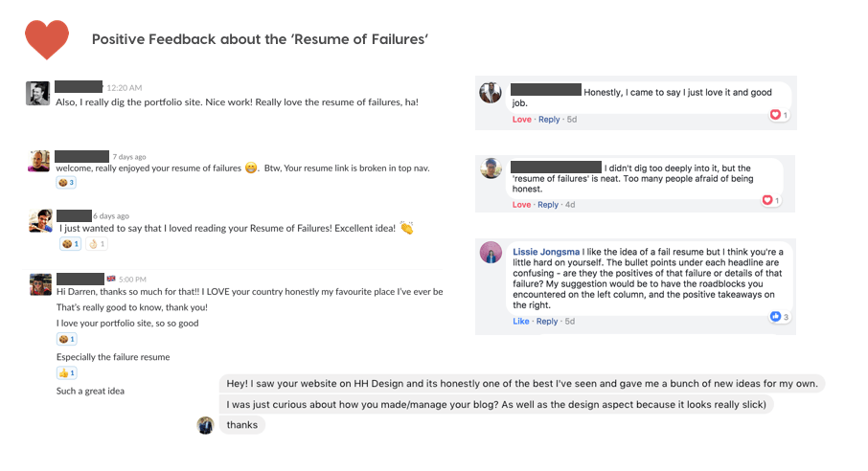Click Lissie Jongsma's profile avatar

tap(491, 253)
